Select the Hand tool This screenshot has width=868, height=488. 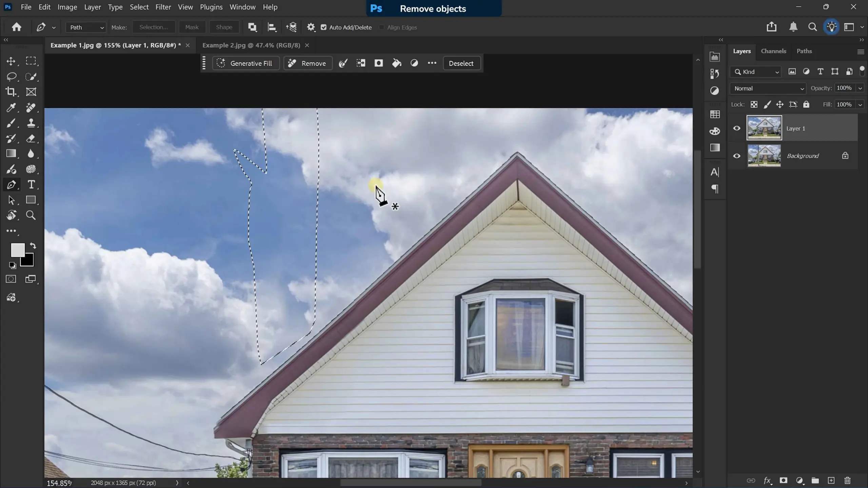click(11, 215)
